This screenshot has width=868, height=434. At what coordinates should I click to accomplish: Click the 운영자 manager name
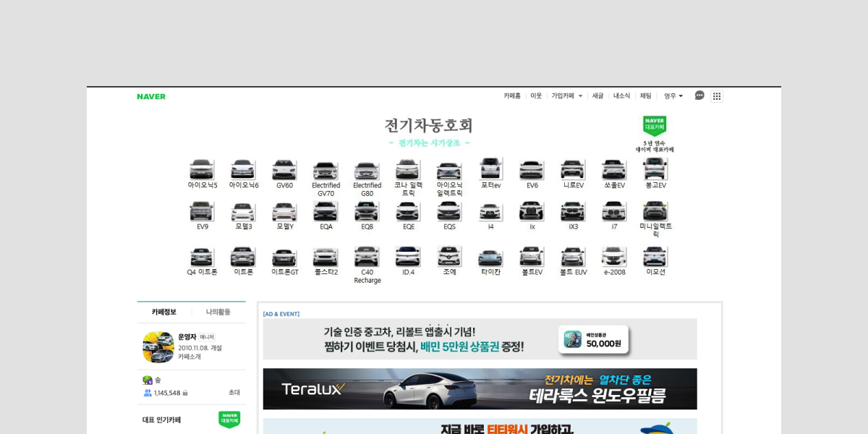pos(187,337)
